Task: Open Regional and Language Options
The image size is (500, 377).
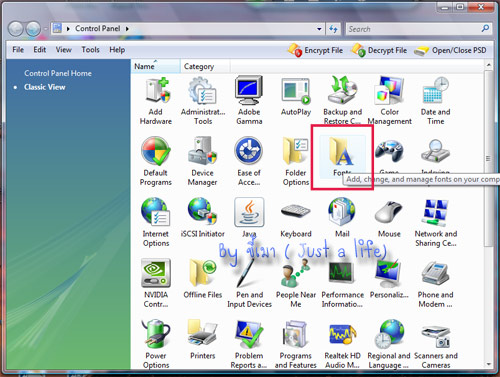Action: pos(389,344)
